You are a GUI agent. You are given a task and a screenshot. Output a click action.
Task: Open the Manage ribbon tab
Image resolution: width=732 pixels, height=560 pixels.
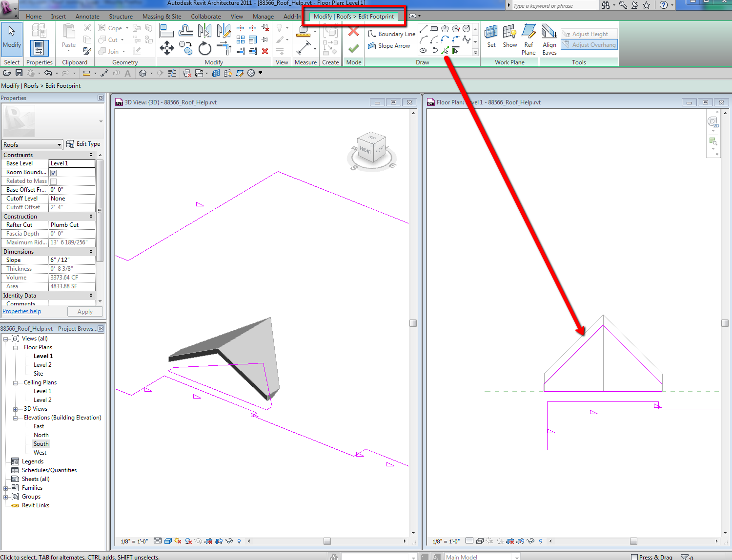click(264, 17)
